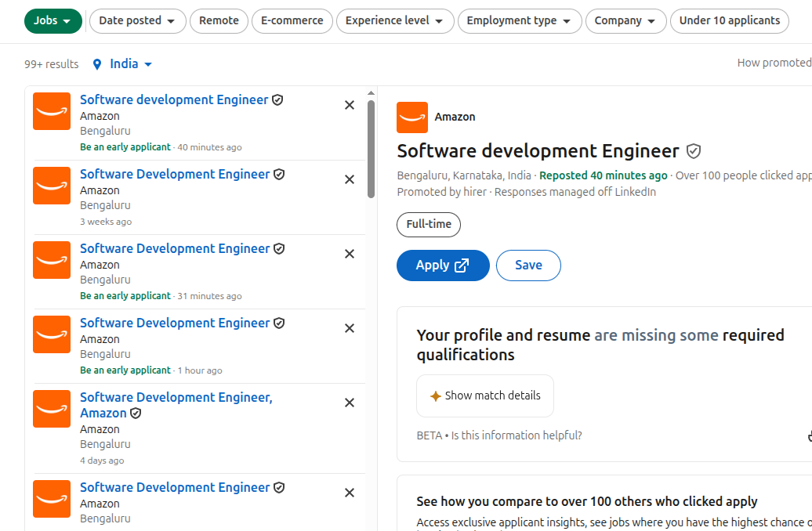Open the job posted 31 minutes ago
The height and width of the screenshot is (531, 812).
[175, 249]
